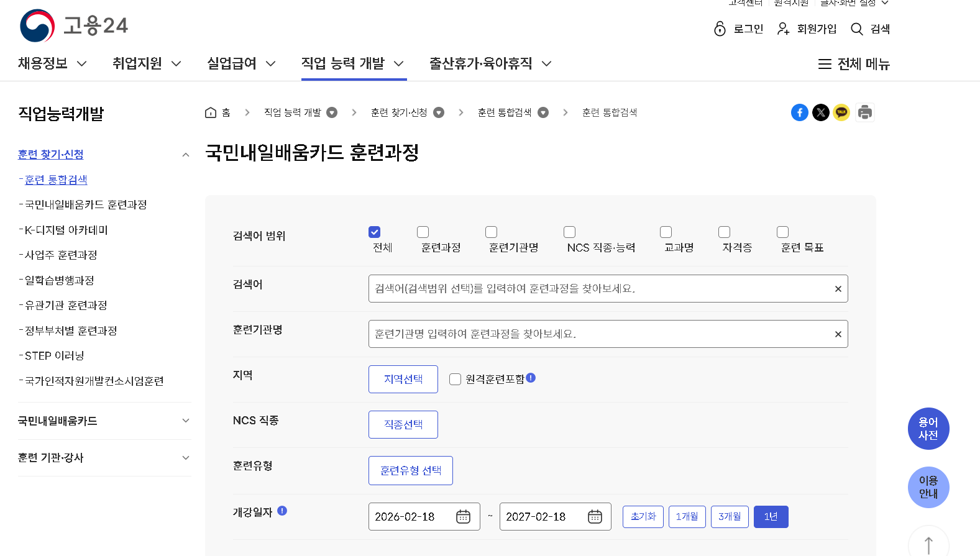Reset the date range with 초기화
This screenshot has height=556, width=980.
[x=643, y=517]
